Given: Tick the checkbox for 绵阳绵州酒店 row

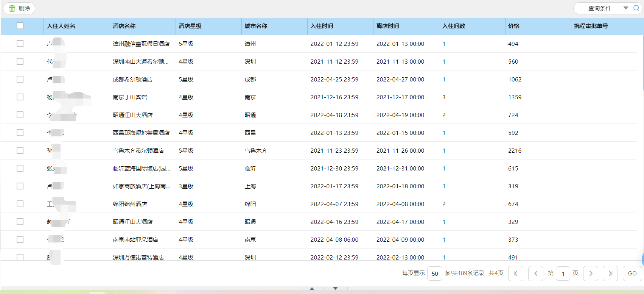Looking at the screenshot, I should pos(20,204).
